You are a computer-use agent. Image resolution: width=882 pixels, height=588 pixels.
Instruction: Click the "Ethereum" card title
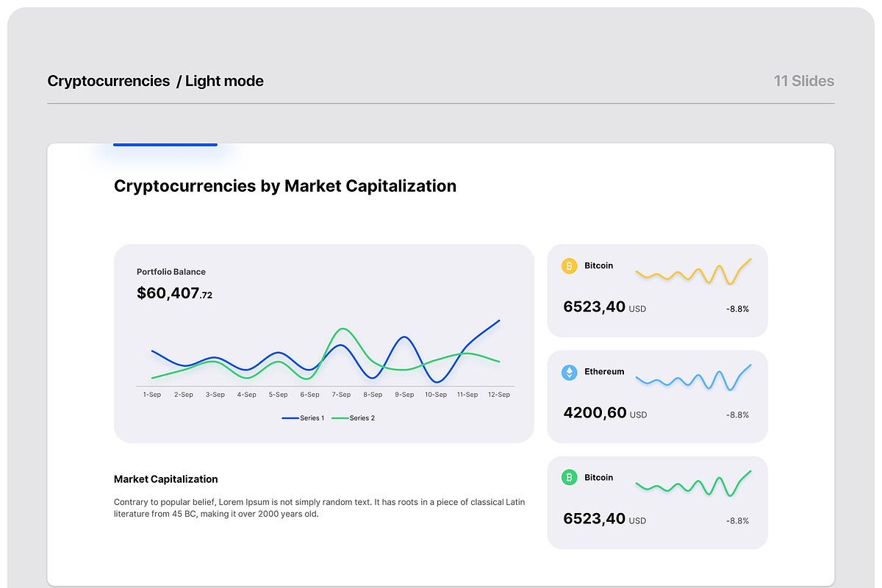(604, 372)
